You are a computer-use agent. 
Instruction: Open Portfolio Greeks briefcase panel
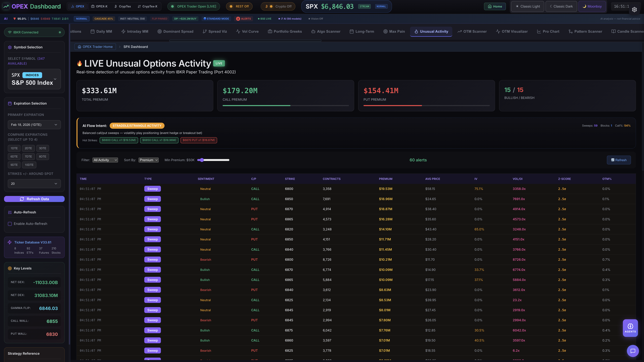tap(285, 31)
